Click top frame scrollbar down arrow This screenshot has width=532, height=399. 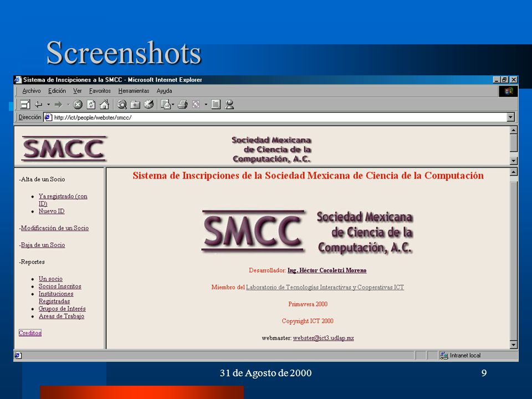(514, 161)
